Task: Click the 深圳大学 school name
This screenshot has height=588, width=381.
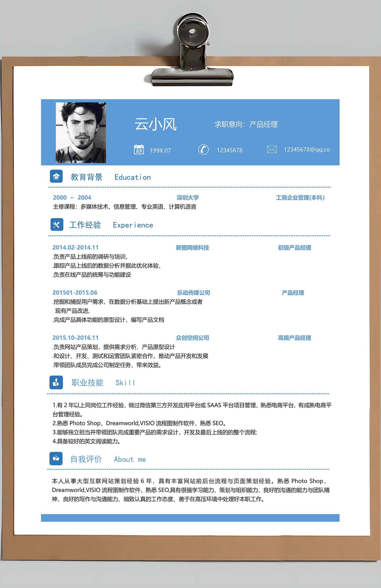Action: pos(187,198)
